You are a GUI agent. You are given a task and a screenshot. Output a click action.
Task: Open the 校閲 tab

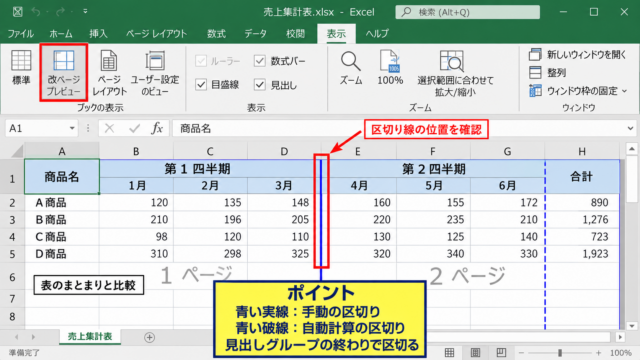(x=295, y=33)
